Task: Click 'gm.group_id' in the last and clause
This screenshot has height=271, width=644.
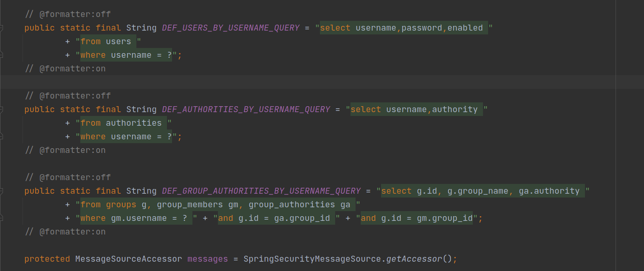Action: tap(445, 218)
